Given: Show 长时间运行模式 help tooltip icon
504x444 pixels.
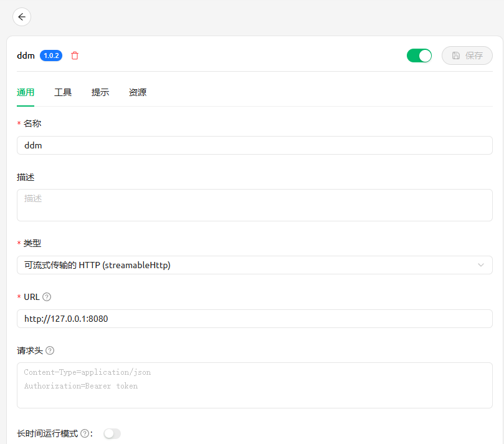Looking at the screenshot, I should (85, 433).
